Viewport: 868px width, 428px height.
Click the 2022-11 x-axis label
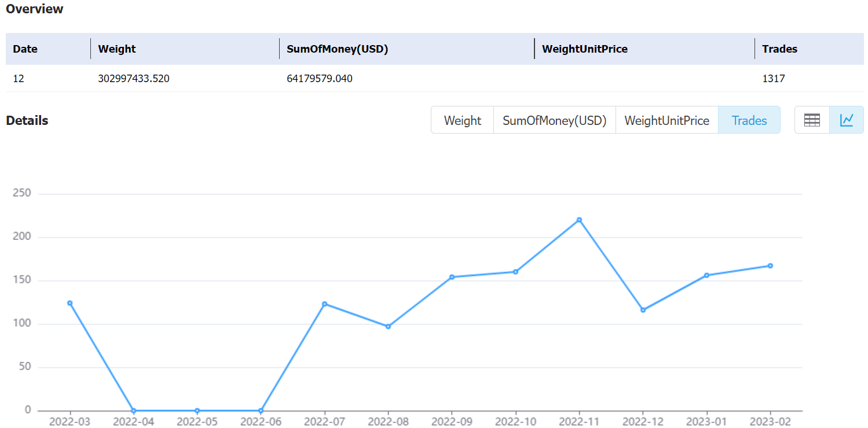click(579, 421)
